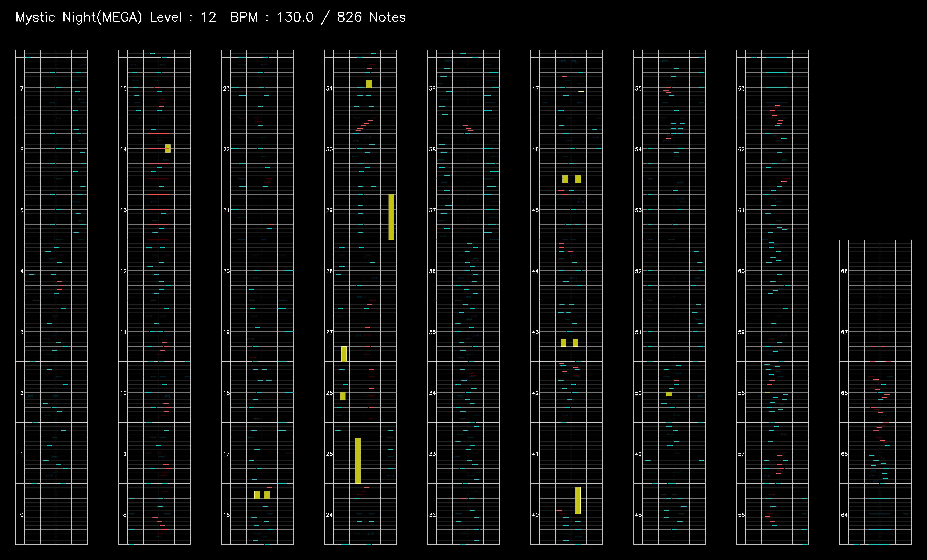Select the long yellow hold note in measure 40
This screenshot has height=560, width=927.
(578, 501)
